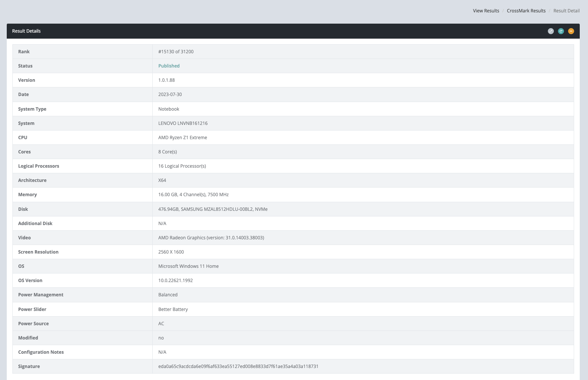Viewport: 588px width, 380px height.
Task: Select the Notebook system type value
Action: 168,109
